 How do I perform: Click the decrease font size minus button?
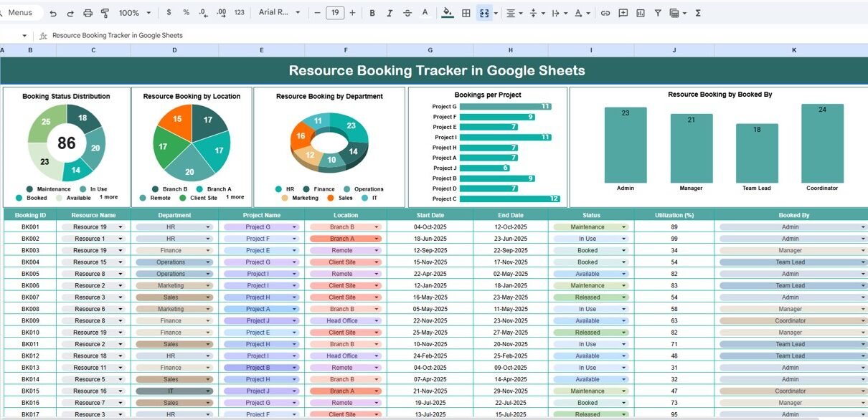(318, 13)
